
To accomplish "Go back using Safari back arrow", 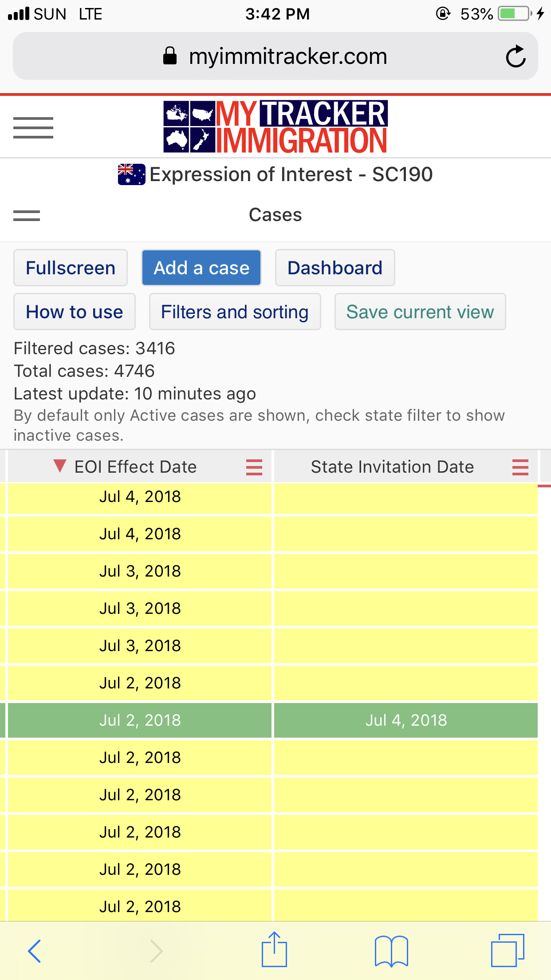I will 35,951.
